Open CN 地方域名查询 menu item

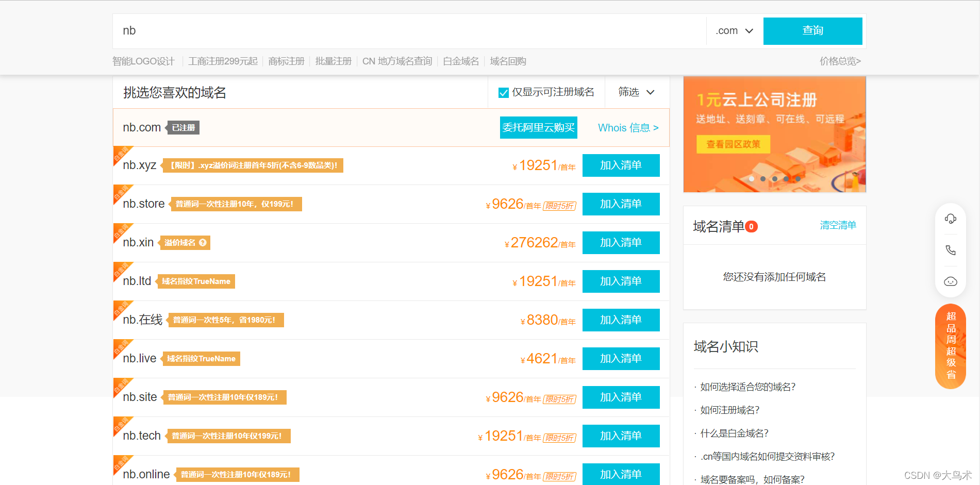pyautogui.click(x=397, y=61)
